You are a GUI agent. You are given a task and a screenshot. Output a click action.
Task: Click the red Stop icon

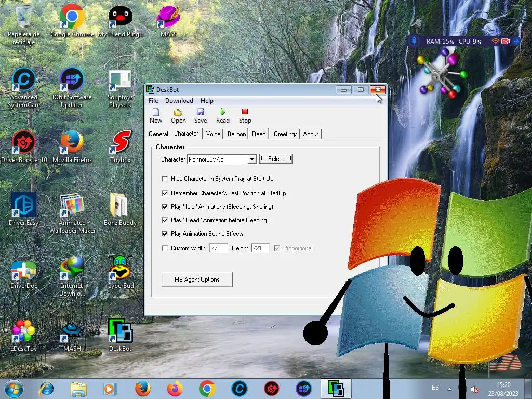tap(245, 116)
